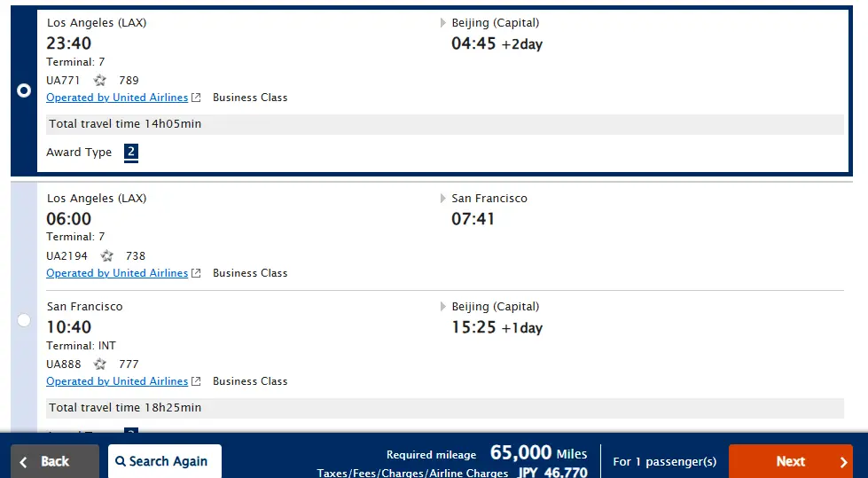
Task: Click the Star Alliance icon beside UA771
Action: click(x=99, y=81)
